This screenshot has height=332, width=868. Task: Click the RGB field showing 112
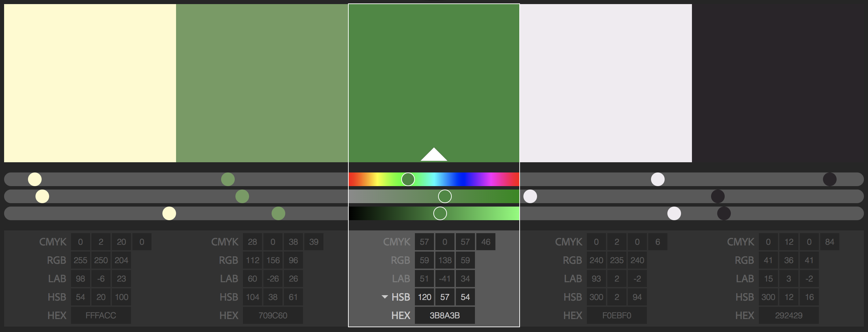252,260
